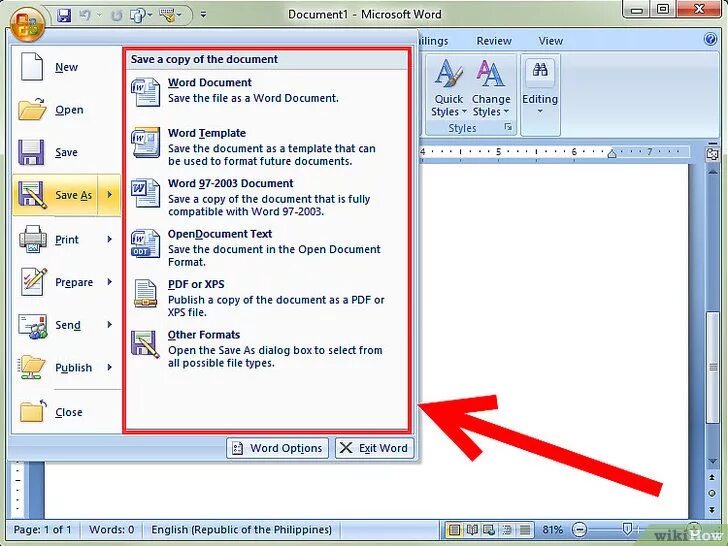
Task: Click the right indent marker on ruler
Action: (x=612, y=154)
